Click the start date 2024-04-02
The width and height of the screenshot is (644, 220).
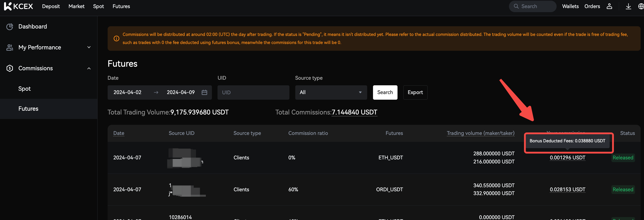pos(127,92)
